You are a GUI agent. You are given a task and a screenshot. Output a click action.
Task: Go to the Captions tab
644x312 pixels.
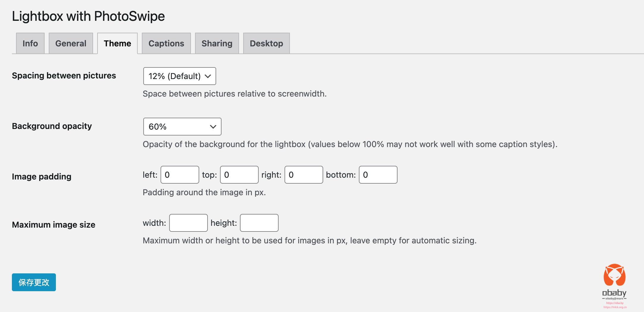point(166,43)
